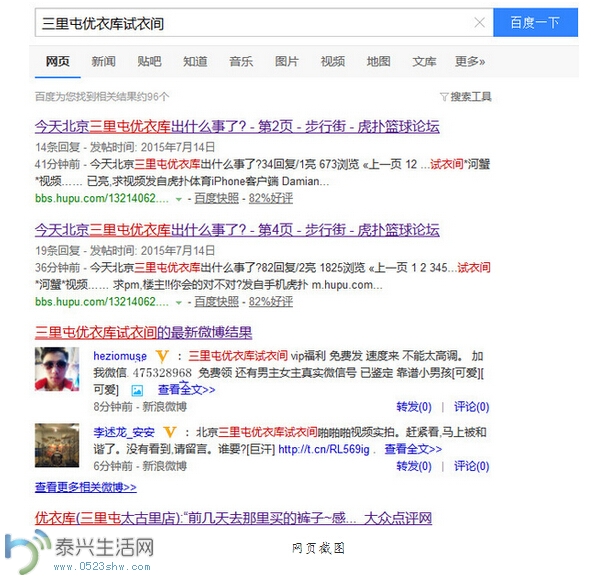Click the result count text 百度为您找到相关结果约96个
Screen dimensions: 591x580
tap(102, 97)
